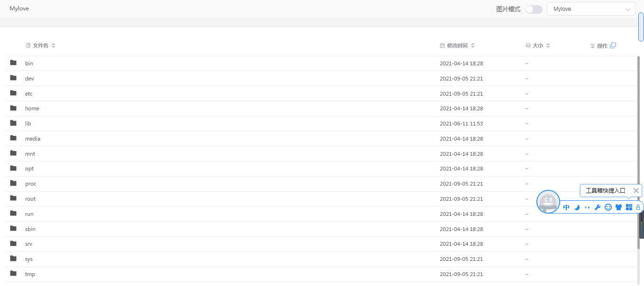The width and height of the screenshot is (644, 286).
Task: Close the 工具箱快捷入口 tooltip
Action: (x=636, y=190)
